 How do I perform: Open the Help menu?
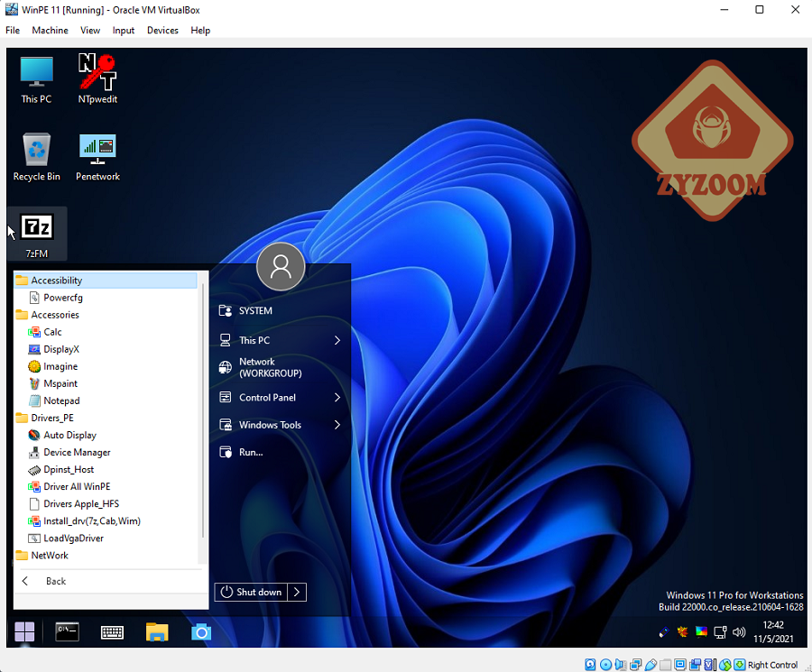click(200, 30)
